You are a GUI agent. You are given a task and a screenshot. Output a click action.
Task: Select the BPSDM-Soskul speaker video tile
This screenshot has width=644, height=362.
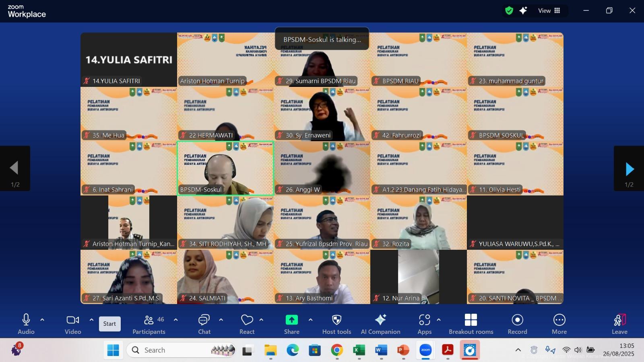click(x=225, y=168)
